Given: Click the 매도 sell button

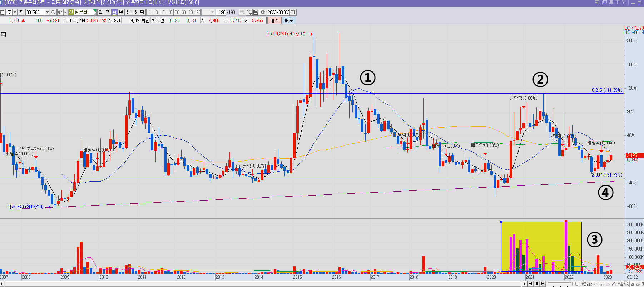Looking at the screenshot, I should pyautogui.click(x=289, y=20).
